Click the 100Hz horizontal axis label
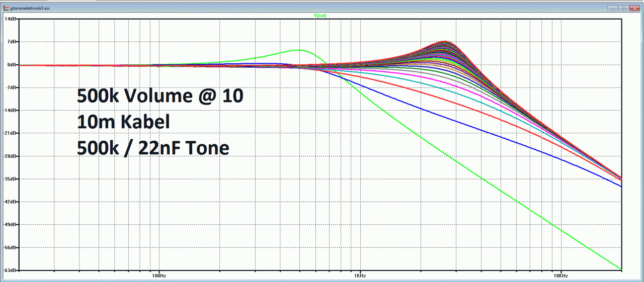 click(x=159, y=276)
